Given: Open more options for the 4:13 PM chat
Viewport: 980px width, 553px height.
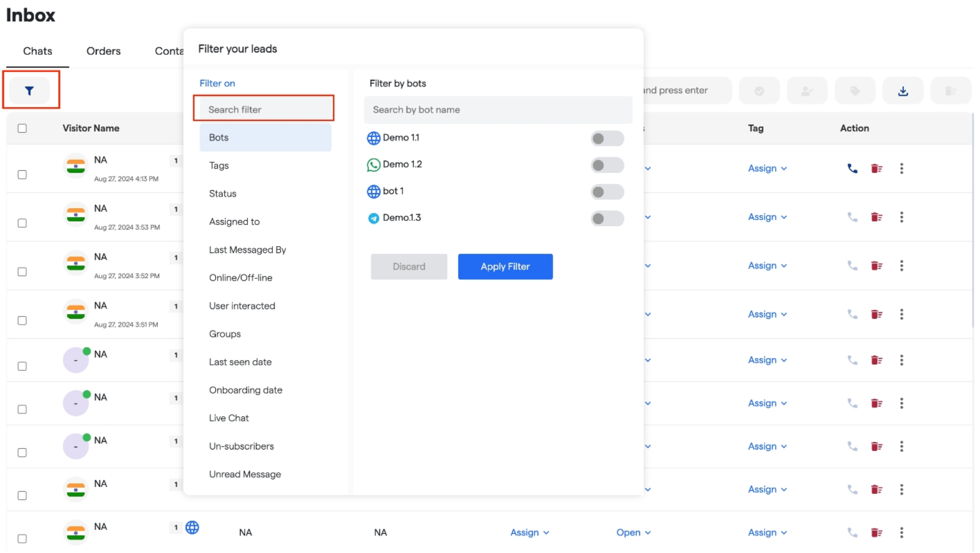Looking at the screenshot, I should click(x=901, y=169).
